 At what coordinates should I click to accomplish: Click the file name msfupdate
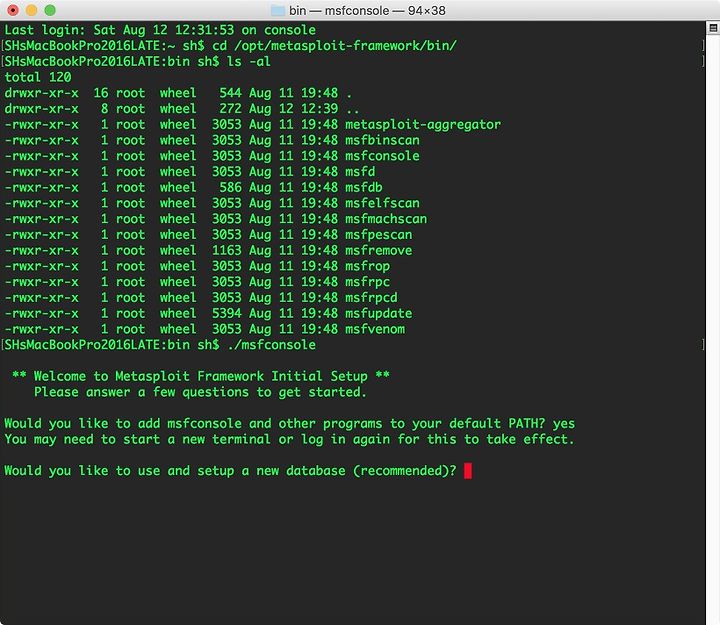pyautogui.click(x=378, y=313)
